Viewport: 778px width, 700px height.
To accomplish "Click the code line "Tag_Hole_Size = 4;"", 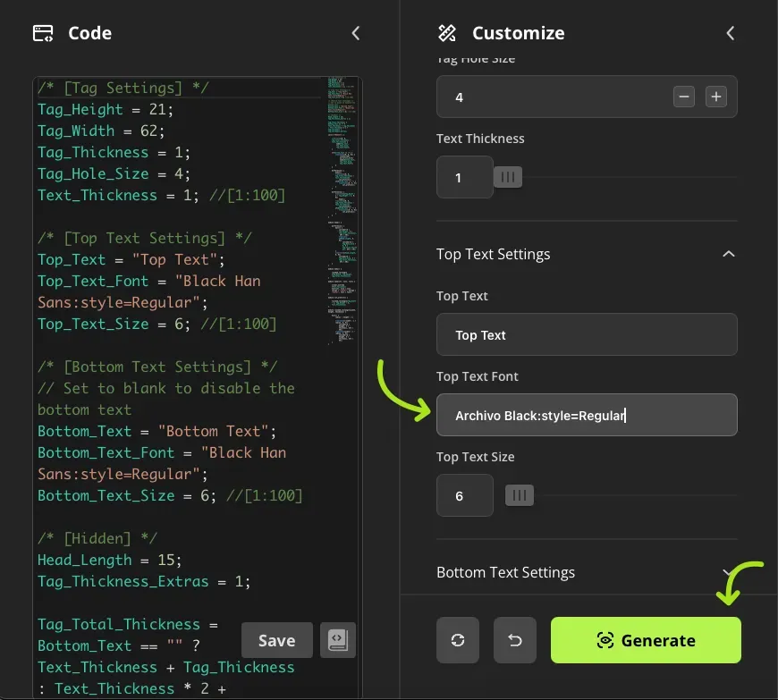I will [114, 173].
